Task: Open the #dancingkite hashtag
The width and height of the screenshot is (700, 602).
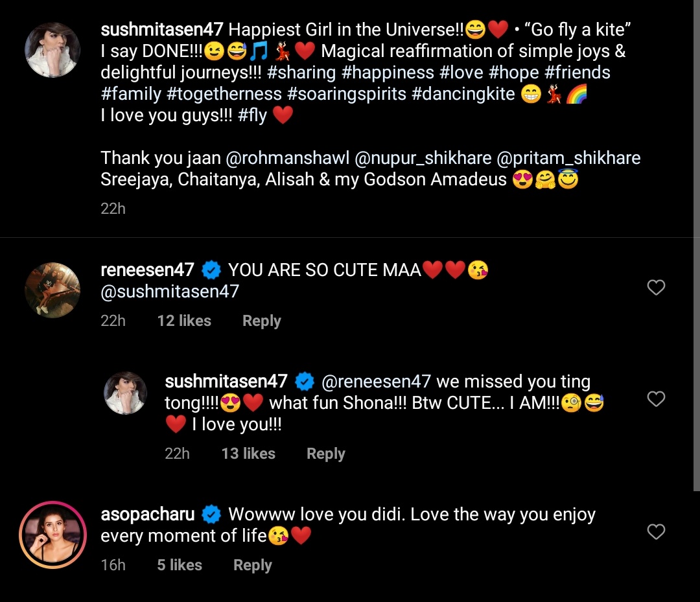Action: point(463,94)
